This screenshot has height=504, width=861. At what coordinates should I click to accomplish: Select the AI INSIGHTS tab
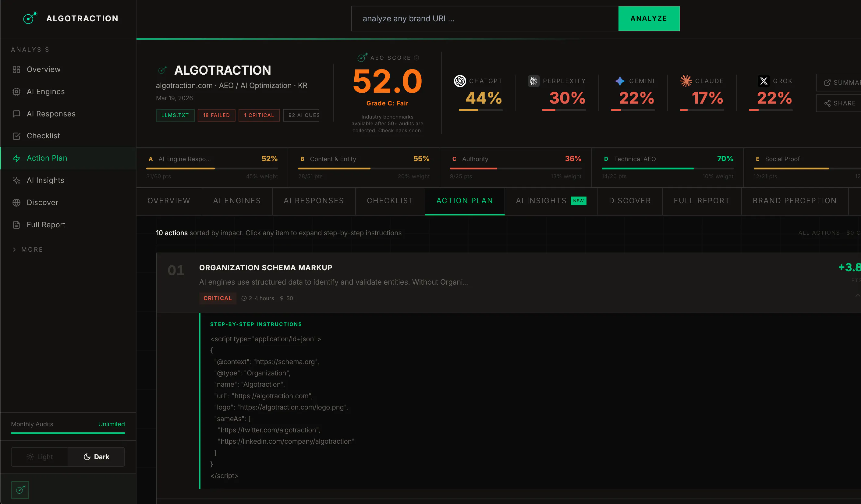(x=551, y=201)
